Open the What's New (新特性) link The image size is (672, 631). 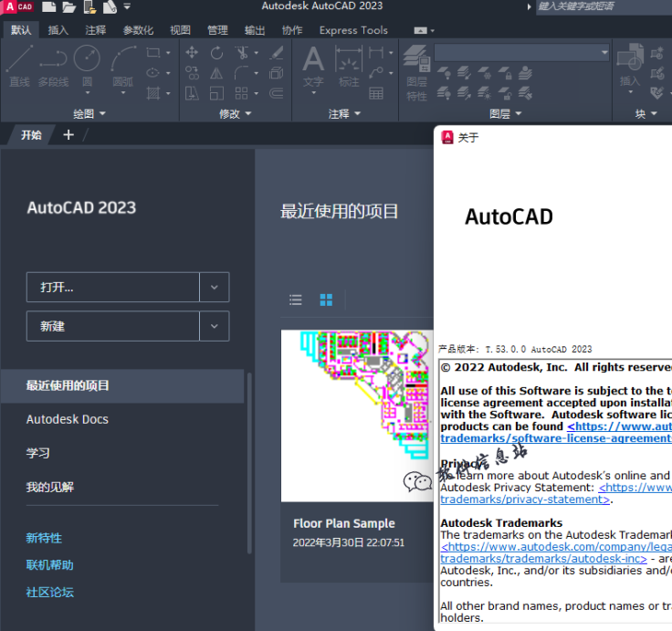pyautogui.click(x=44, y=538)
